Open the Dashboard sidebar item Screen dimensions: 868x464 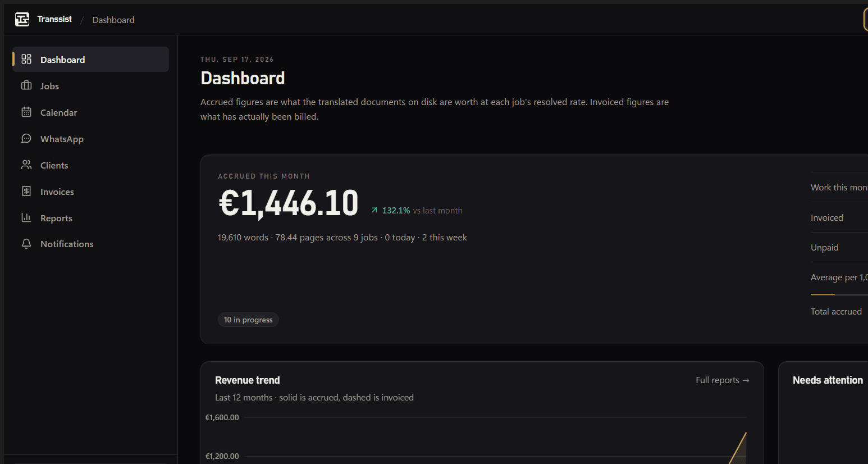pyautogui.click(x=90, y=60)
